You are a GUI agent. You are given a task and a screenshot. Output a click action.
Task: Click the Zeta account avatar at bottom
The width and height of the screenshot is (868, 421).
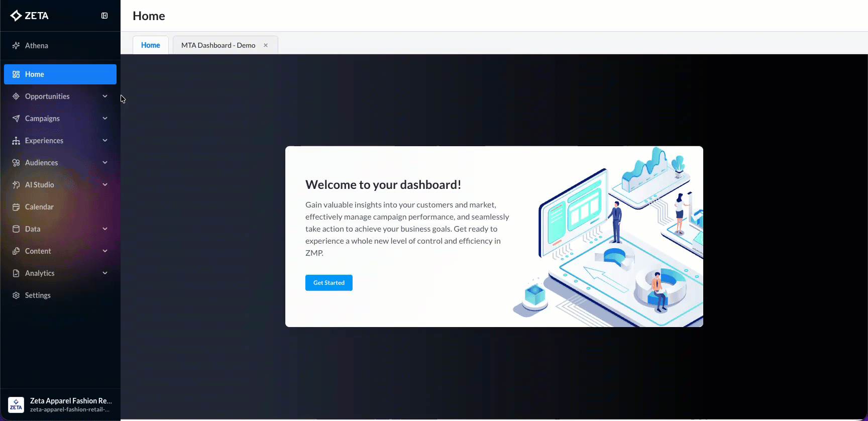click(16, 404)
